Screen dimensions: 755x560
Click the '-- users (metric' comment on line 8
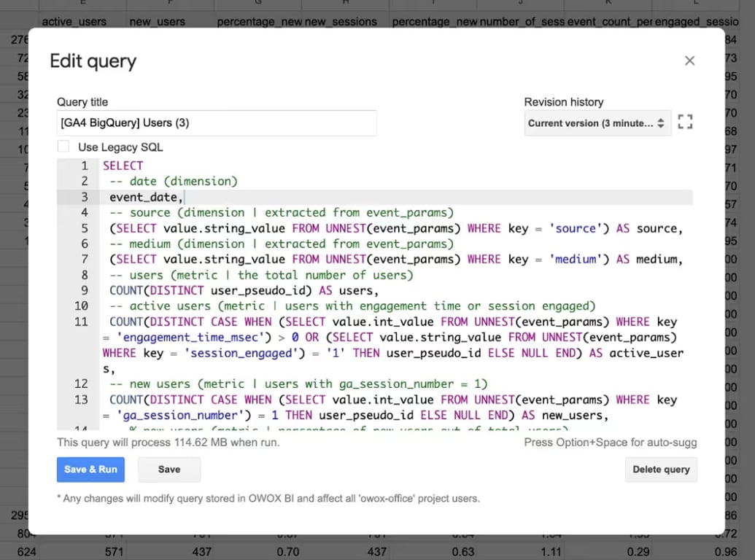click(x=261, y=275)
